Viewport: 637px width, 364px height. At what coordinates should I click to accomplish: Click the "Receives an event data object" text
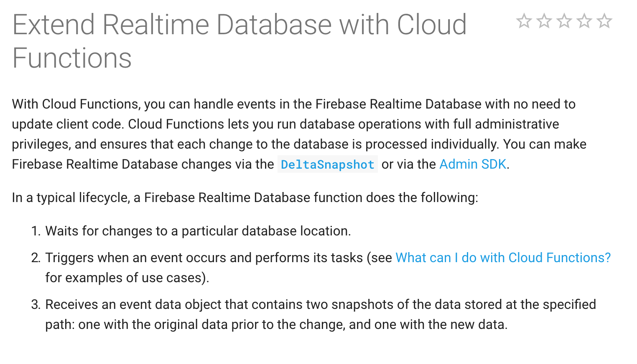320,305
